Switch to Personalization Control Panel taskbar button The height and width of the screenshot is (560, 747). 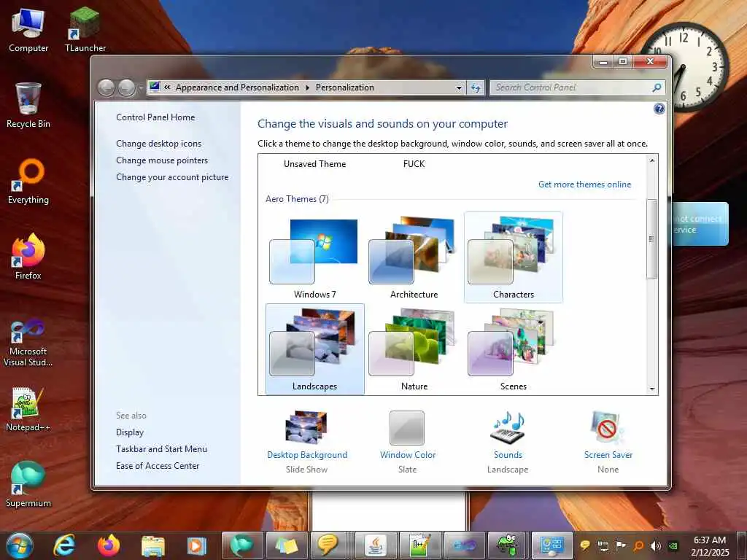[552, 545]
